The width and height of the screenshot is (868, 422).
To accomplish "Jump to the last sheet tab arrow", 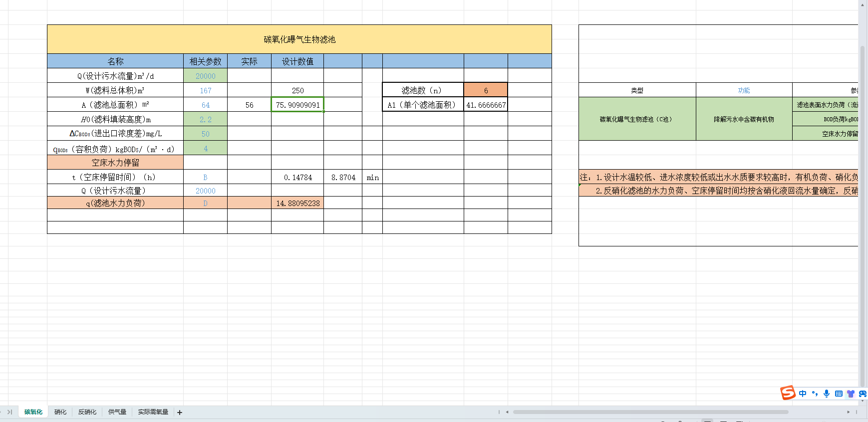I will [x=9, y=412].
